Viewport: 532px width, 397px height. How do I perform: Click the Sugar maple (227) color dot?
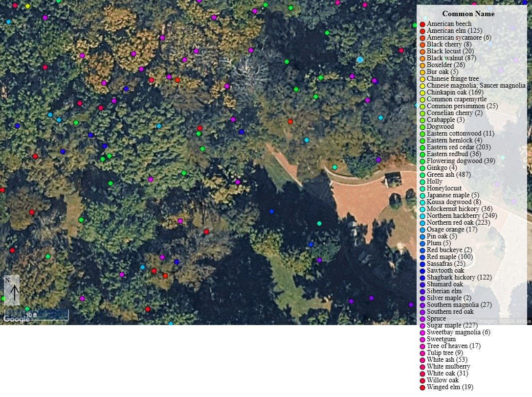422,326
